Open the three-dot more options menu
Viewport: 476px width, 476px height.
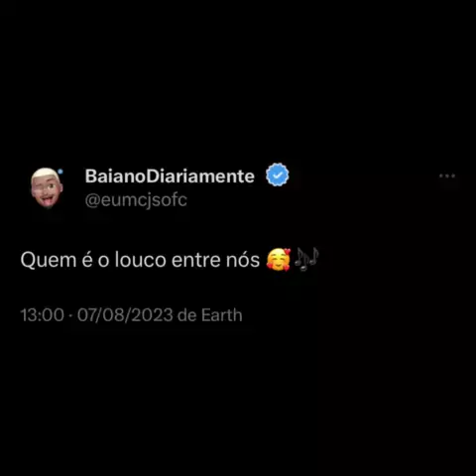447,177
